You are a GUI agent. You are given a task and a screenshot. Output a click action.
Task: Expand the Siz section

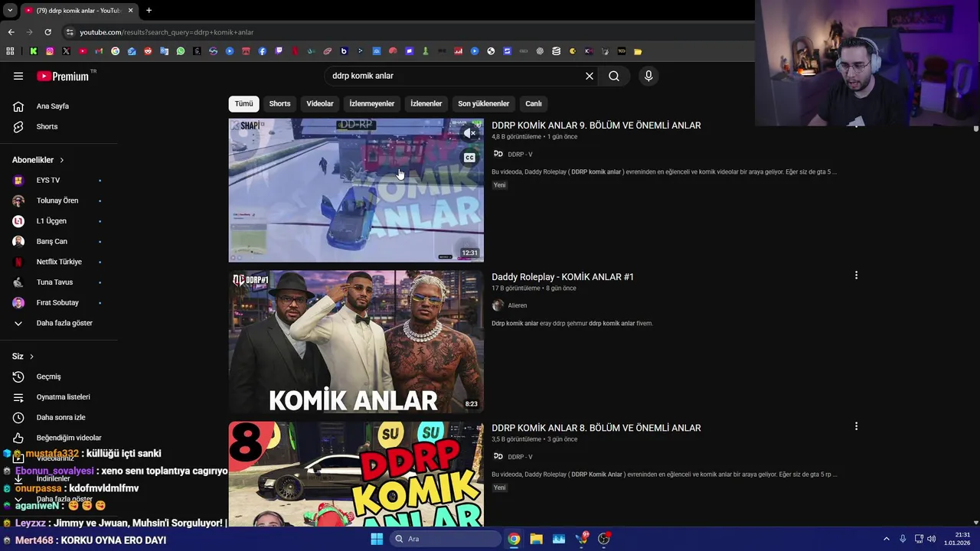tap(23, 357)
